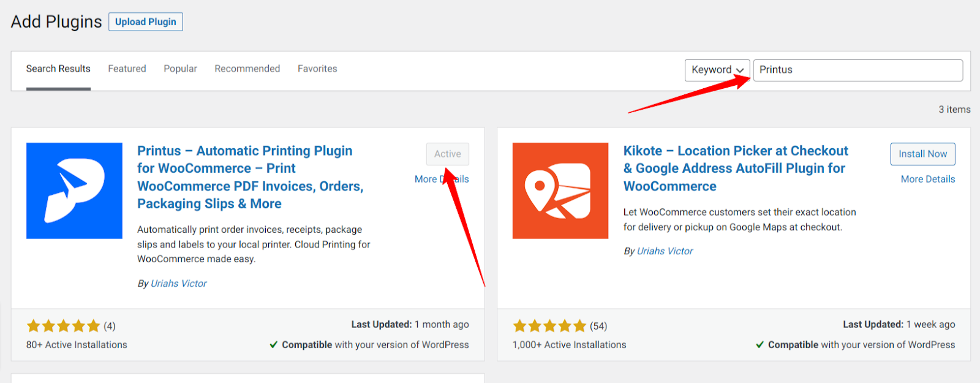This screenshot has height=383, width=980.
Task: Open the Favorites tab
Action: click(317, 69)
